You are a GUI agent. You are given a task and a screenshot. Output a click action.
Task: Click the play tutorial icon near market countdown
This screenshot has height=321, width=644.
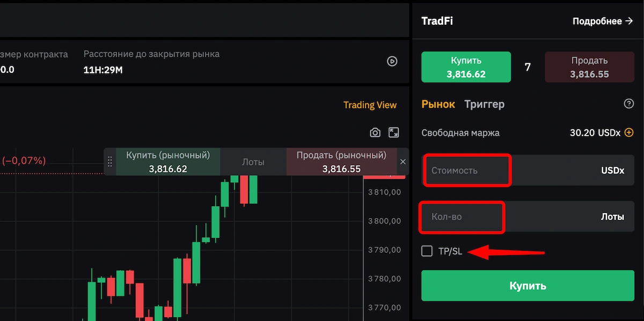pos(392,61)
